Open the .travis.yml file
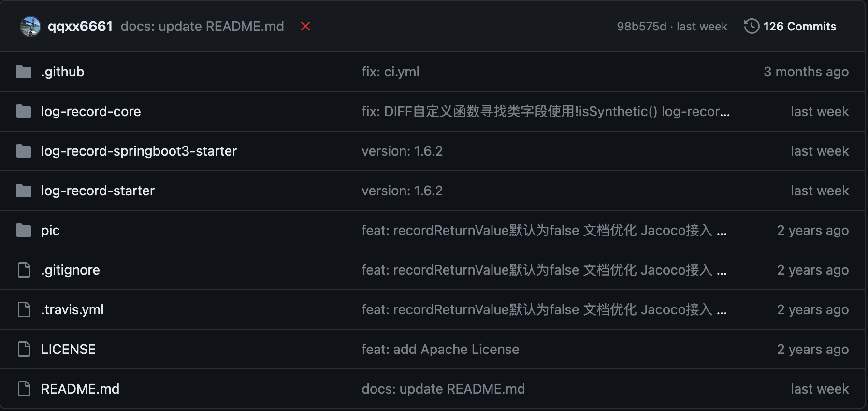This screenshot has width=868, height=411. [x=72, y=309]
